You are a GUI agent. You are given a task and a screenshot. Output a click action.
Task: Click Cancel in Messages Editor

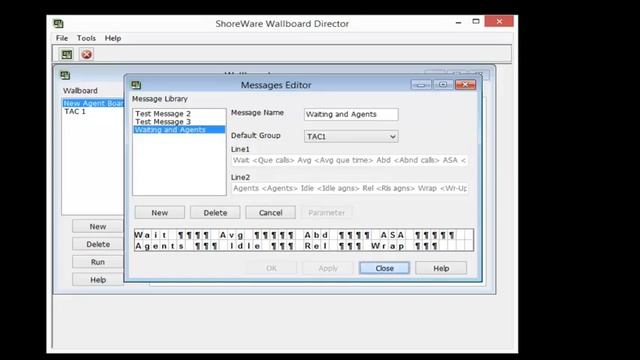tap(271, 213)
